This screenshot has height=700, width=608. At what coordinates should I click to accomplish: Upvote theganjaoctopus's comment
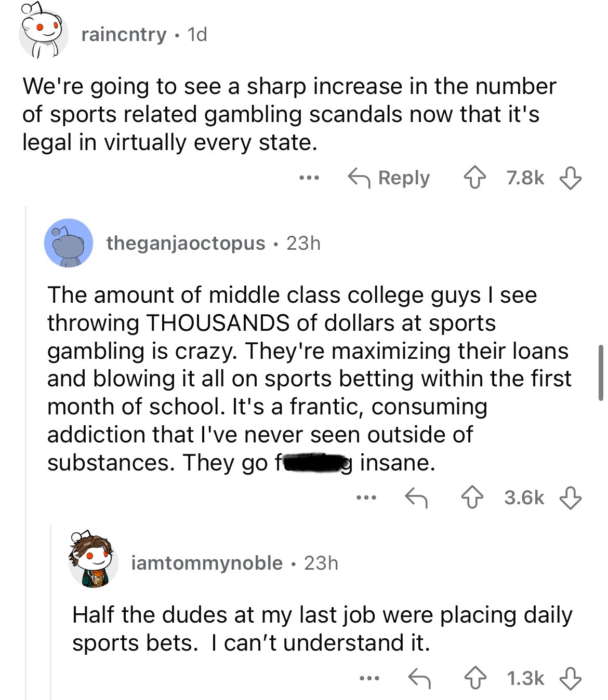[472, 498]
